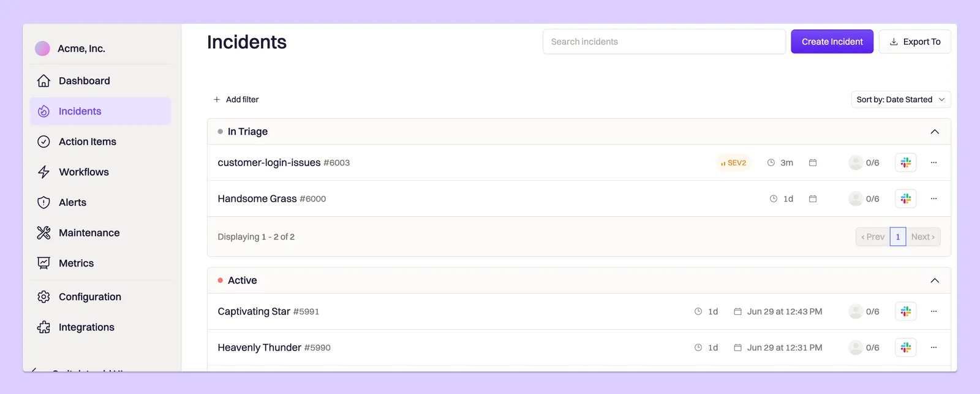The width and height of the screenshot is (980, 394).
Task: Click Displaying 1 - 2 of 2 text
Action: (x=256, y=237)
